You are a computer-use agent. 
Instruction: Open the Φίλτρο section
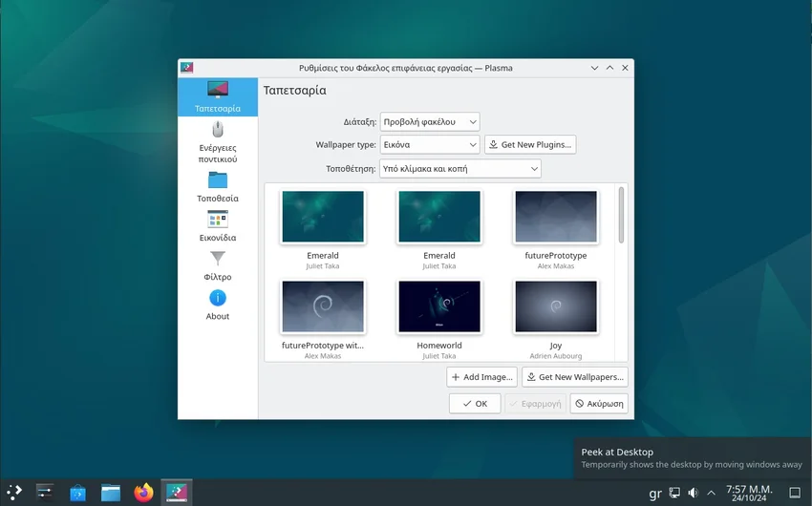click(x=218, y=265)
